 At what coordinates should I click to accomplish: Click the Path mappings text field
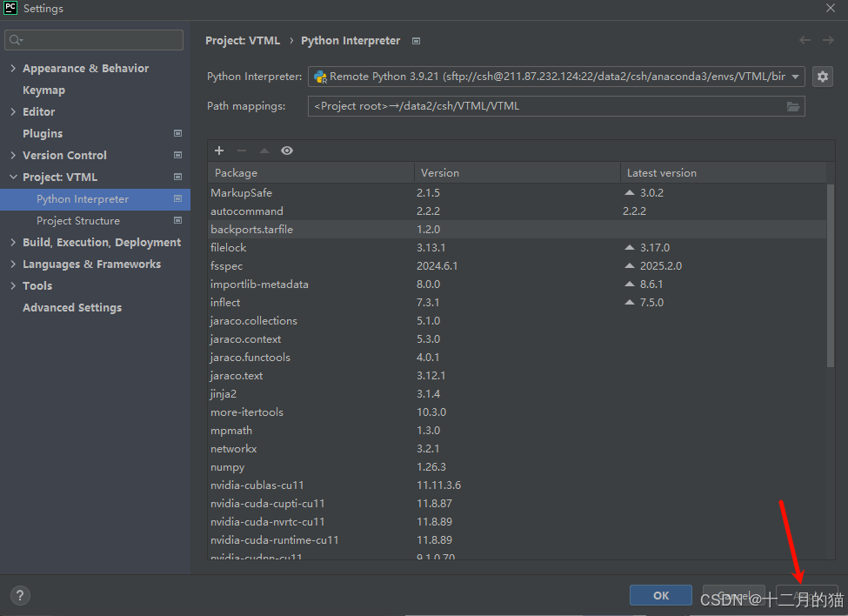pos(557,106)
